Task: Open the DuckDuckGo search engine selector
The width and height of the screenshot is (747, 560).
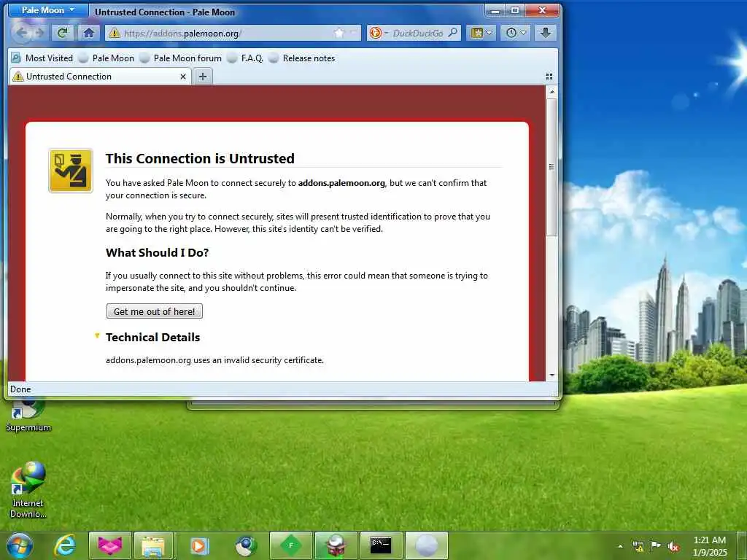Action: (379, 33)
